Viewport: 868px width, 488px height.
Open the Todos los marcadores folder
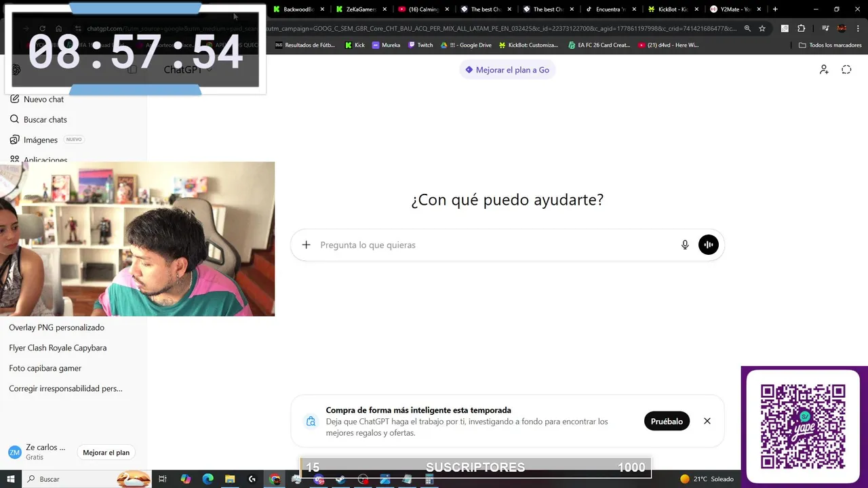coord(830,45)
